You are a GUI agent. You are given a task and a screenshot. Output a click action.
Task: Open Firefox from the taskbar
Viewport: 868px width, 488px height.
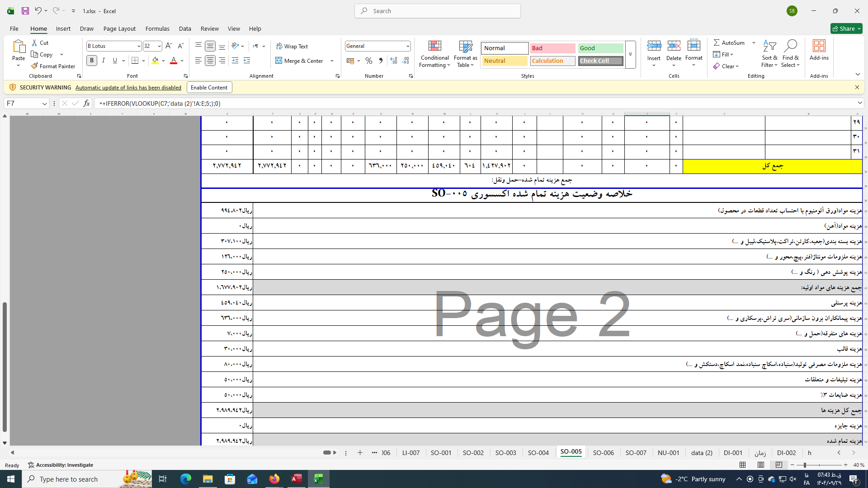(x=274, y=479)
